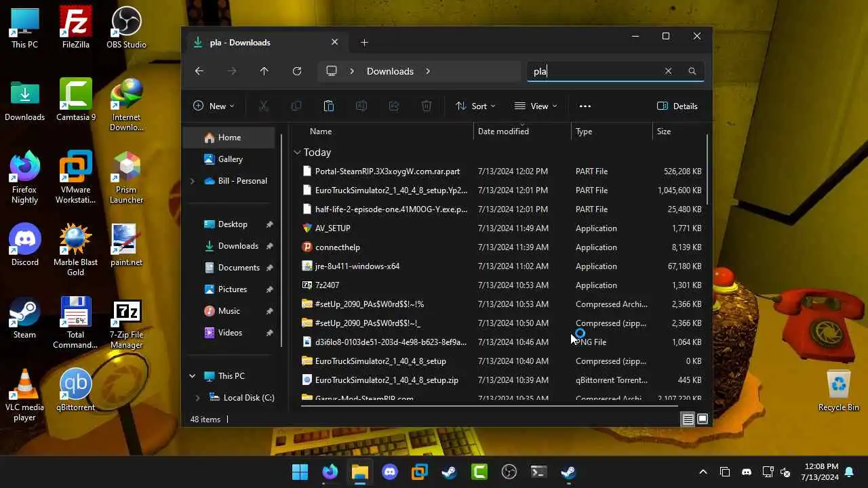
Task: Collapse the Today file group
Action: [297, 152]
